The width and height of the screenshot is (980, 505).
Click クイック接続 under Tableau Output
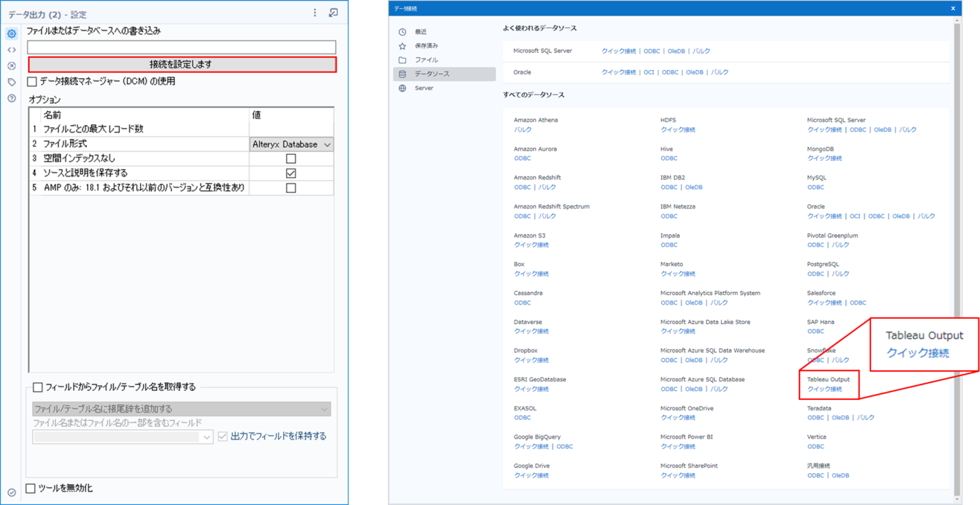pyautogui.click(x=823, y=389)
